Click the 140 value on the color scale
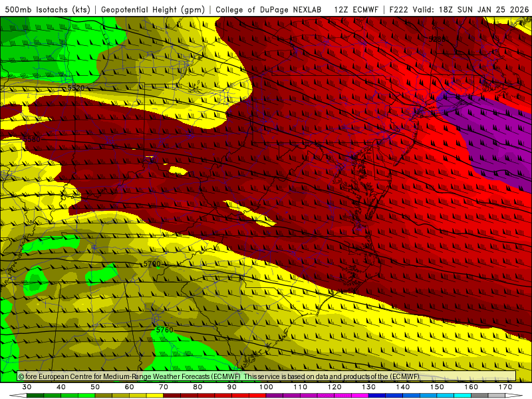Screen dimensions: 532x399 click(x=403, y=387)
